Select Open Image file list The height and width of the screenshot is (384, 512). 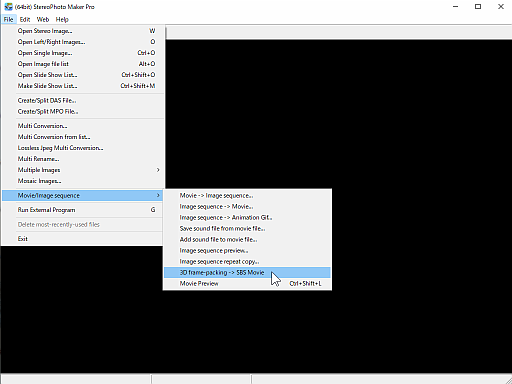pyautogui.click(x=82, y=64)
